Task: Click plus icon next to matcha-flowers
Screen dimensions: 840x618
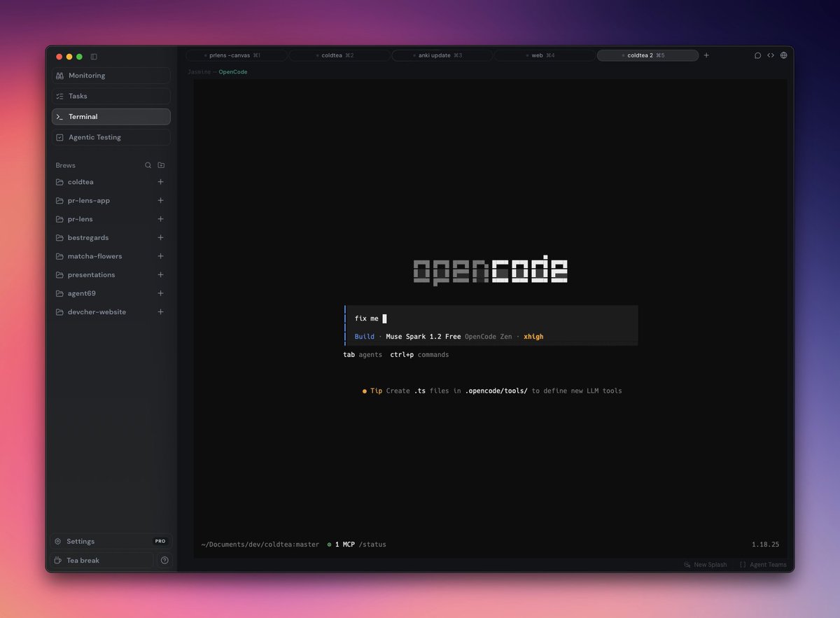Action: pos(160,256)
